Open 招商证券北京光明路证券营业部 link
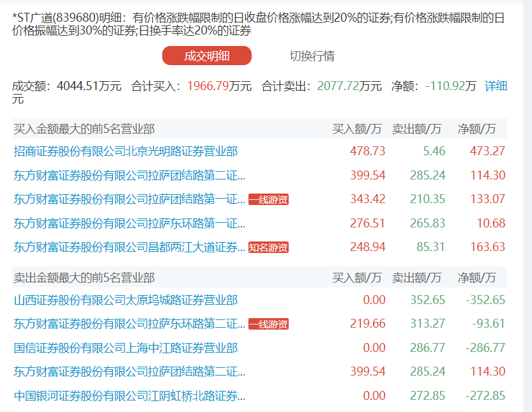The image size is (532, 412). [x=126, y=151]
